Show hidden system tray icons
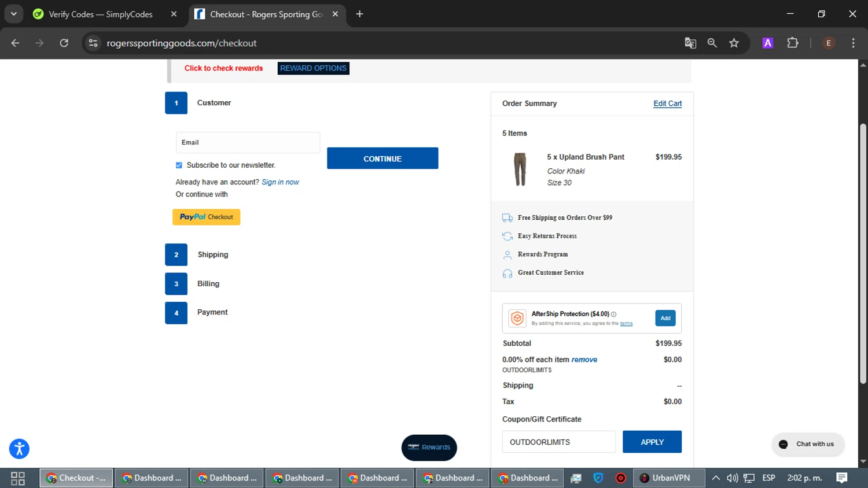This screenshot has height=488, width=868. pos(716,478)
